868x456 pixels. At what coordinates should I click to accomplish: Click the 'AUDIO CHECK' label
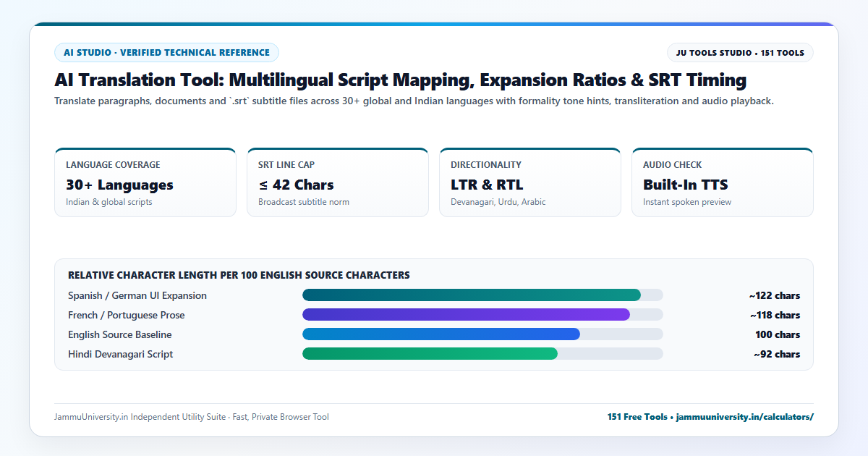tap(673, 165)
